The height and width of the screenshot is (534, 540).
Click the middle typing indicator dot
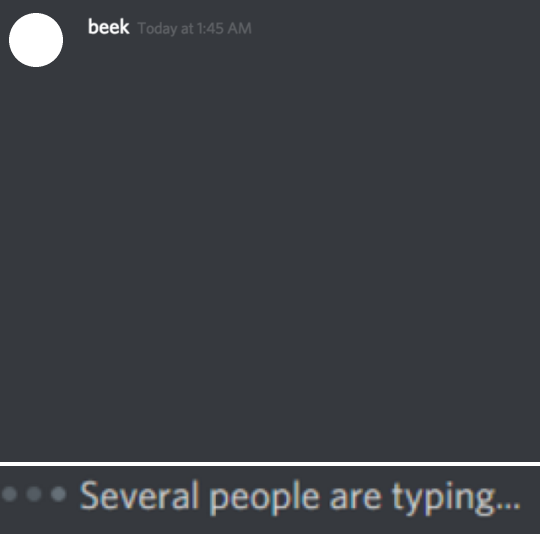tap(34, 494)
